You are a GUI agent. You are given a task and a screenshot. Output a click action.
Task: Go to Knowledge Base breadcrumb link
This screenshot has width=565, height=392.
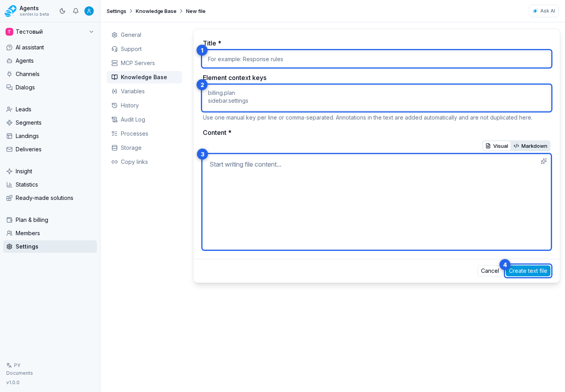156,11
